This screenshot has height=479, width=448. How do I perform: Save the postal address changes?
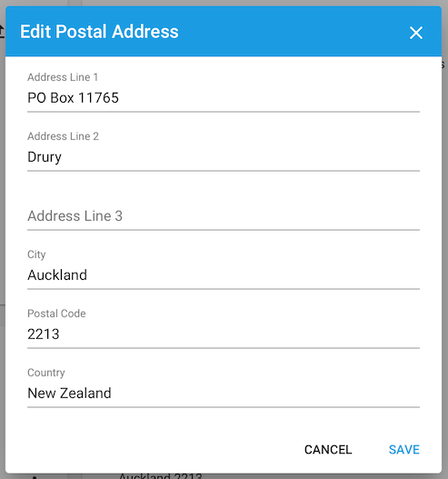pos(404,449)
